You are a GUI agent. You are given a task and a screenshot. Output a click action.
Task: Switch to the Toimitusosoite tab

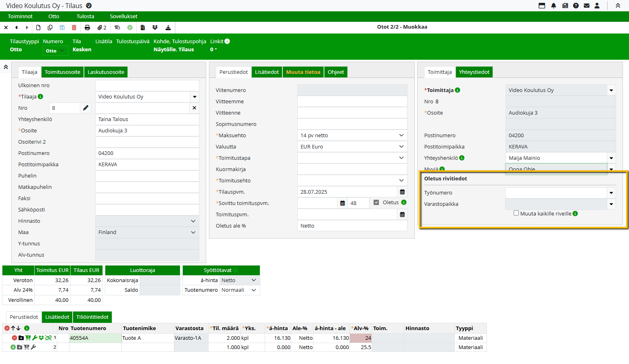[63, 72]
